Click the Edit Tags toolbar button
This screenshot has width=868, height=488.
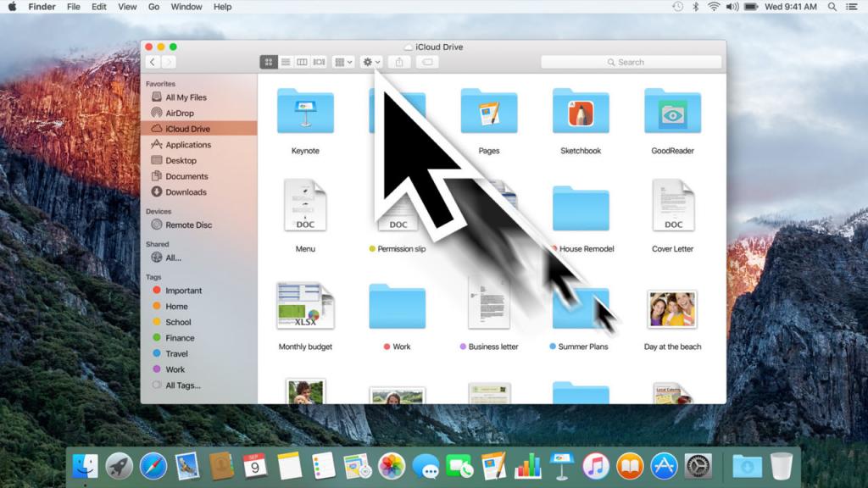point(426,62)
